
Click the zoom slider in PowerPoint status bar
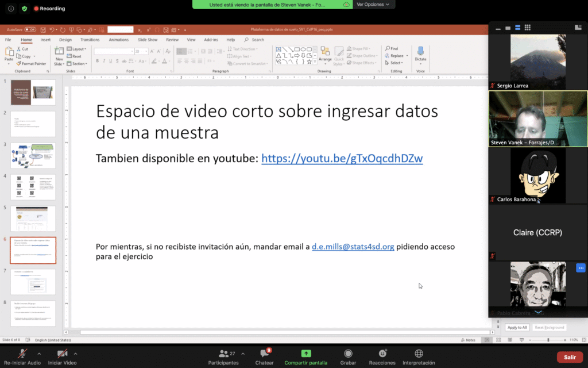point(547,340)
